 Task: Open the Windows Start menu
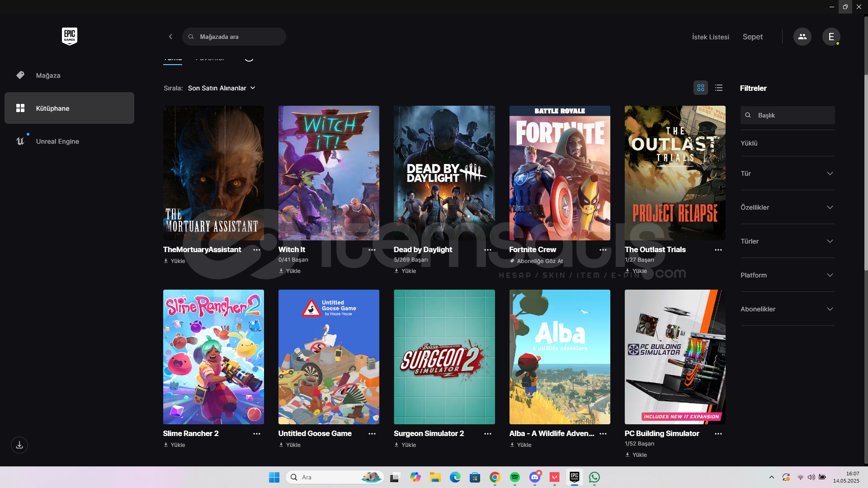point(274,477)
